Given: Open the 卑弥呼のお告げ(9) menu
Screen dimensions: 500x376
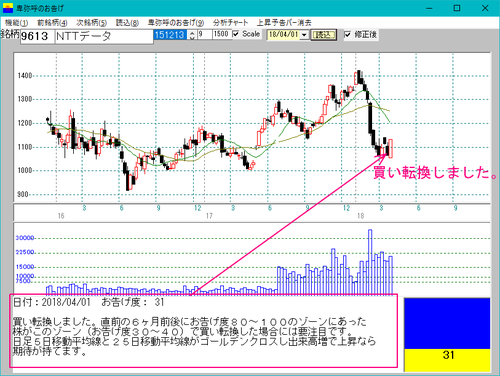Looking at the screenshot, I should tap(176, 23).
